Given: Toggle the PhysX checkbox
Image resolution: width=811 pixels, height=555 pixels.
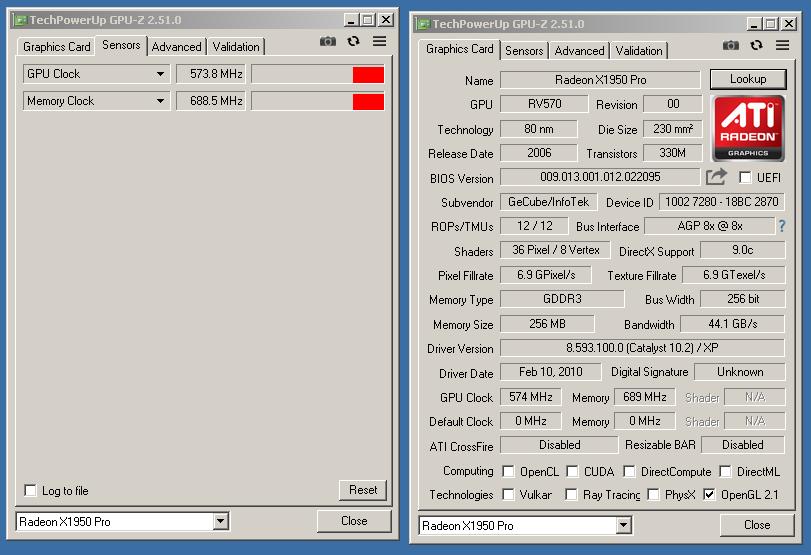Looking at the screenshot, I should [x=653, y=494].
